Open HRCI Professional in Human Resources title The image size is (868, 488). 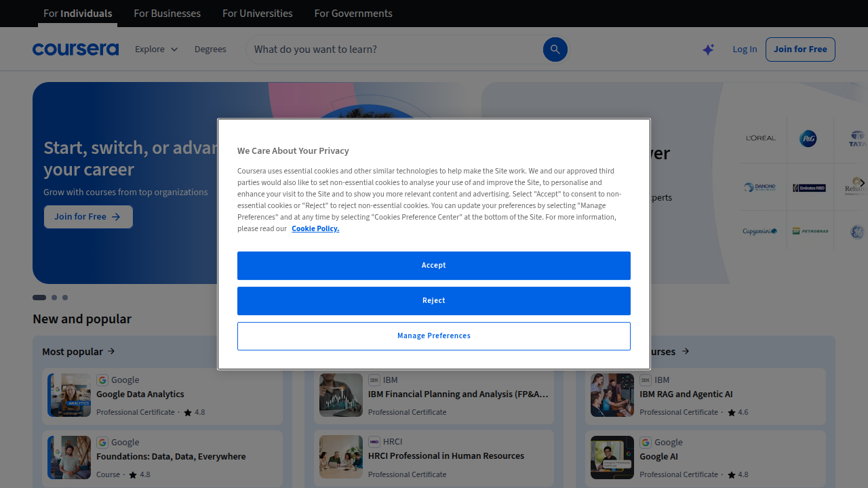tap(446, 456)
